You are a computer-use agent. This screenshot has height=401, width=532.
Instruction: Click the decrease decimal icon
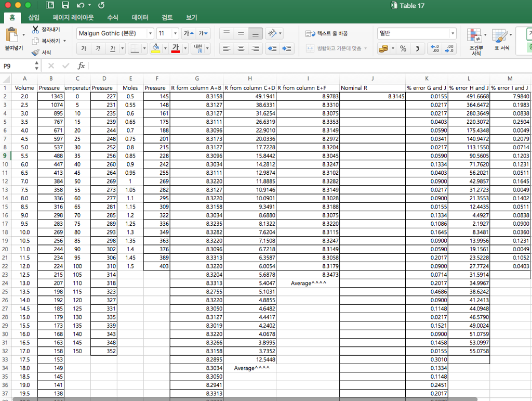449,48
